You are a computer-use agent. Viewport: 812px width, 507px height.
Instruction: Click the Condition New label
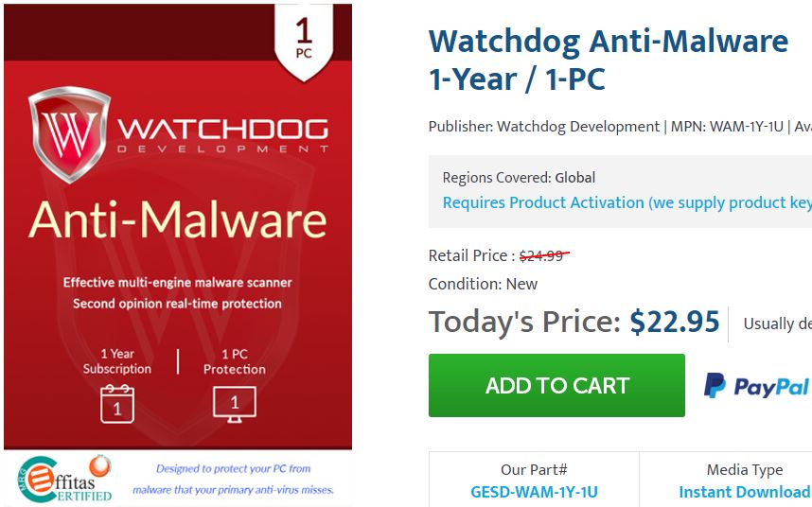click(483, 284)
